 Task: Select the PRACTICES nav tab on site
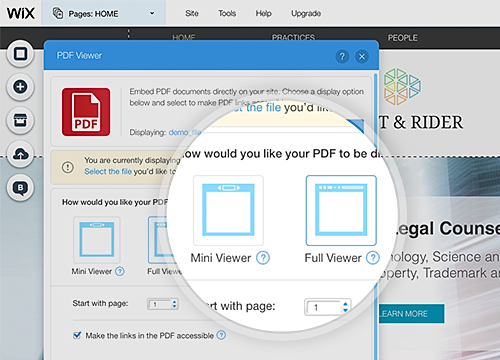293,37
